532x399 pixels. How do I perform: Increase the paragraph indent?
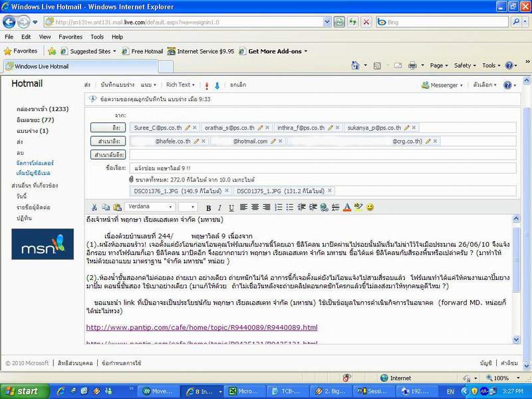pyautogui.click(x=313, y=207)
